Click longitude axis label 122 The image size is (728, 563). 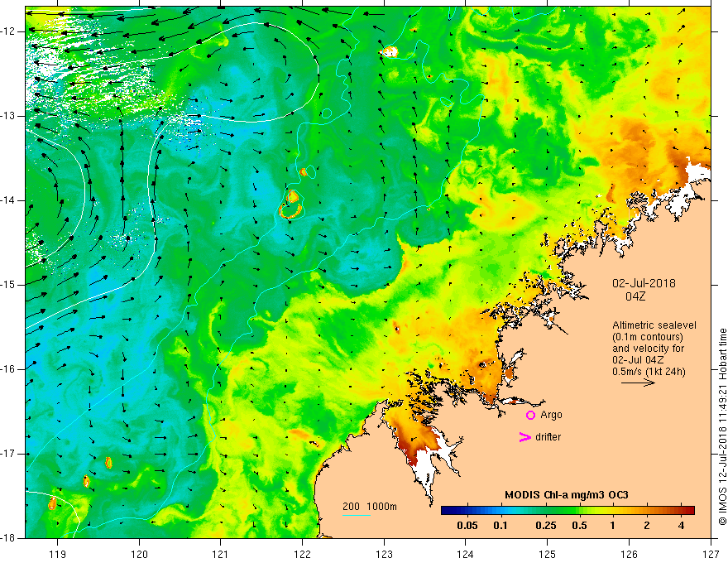click(x=302, y=554)
